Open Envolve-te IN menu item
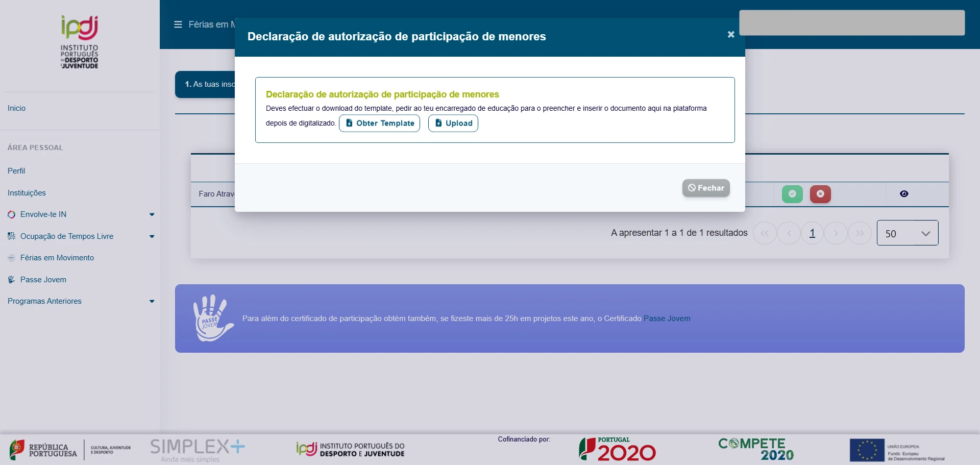The width and height of the screenshot is (980, 465). pyautogui.click(x=43, y=214)
